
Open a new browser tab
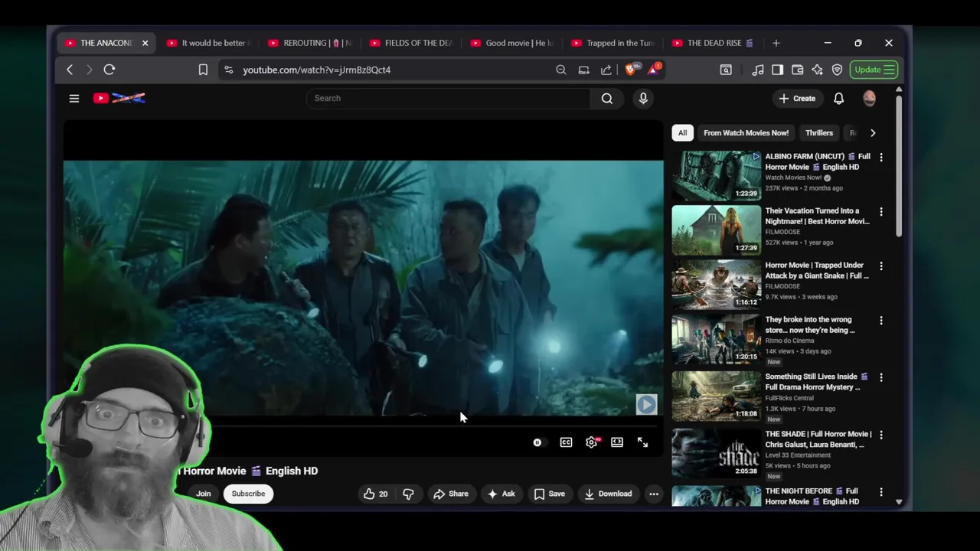[776, 43]
